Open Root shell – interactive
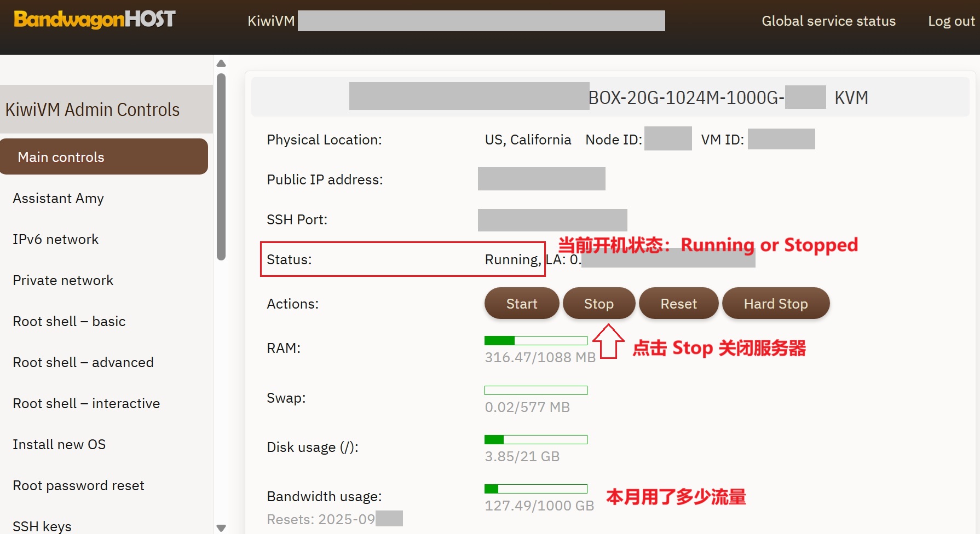980x534 pixels. coord(87,403)
